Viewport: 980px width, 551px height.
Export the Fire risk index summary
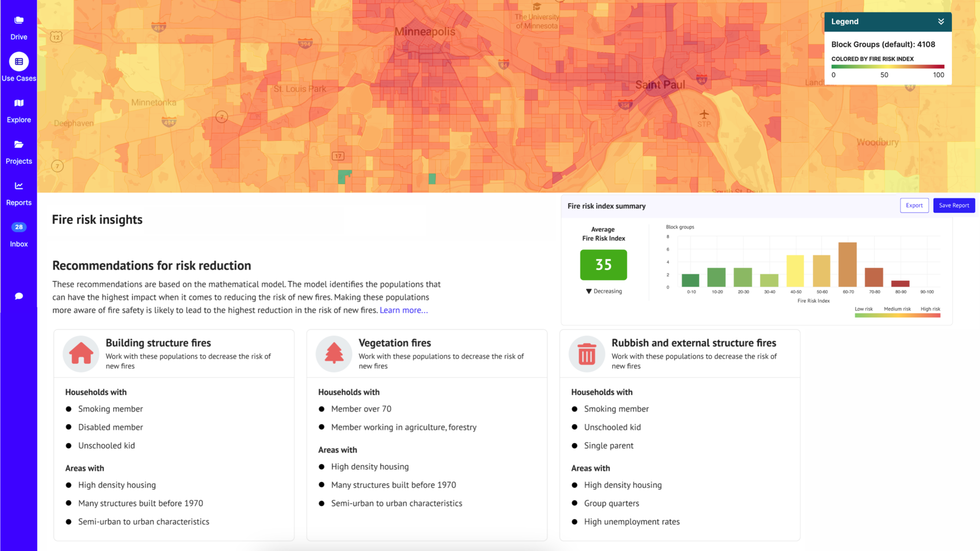914,205
